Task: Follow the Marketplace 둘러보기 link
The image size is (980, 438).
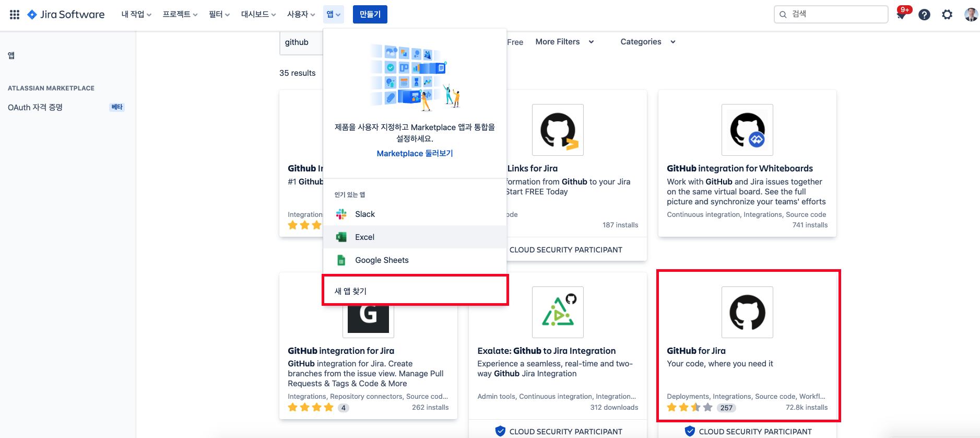Action: (415, 153)
